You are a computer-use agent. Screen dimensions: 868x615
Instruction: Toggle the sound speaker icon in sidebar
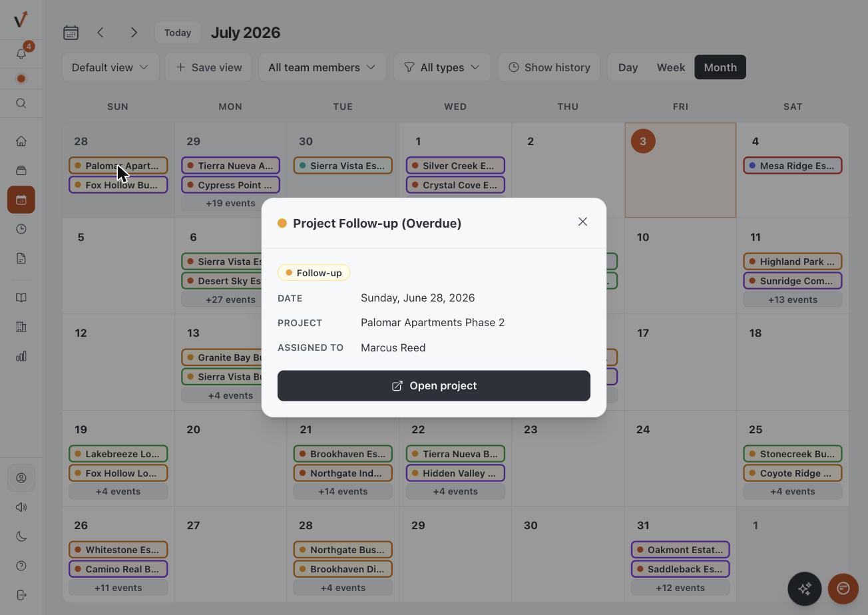tap(21, 507)
